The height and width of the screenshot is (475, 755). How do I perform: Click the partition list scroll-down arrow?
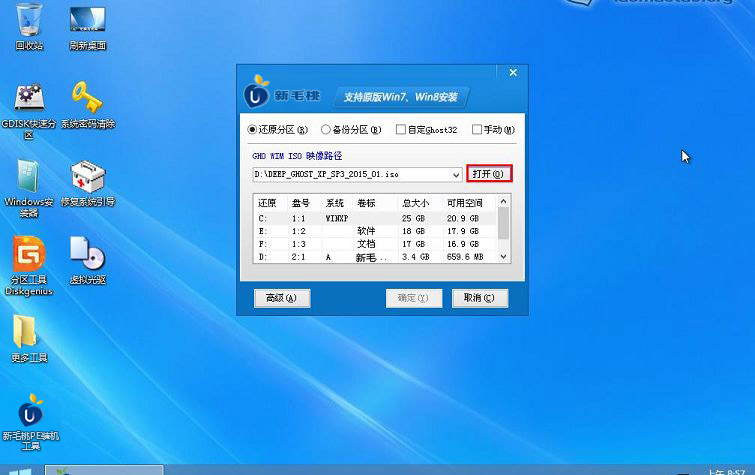click(504, 257)
